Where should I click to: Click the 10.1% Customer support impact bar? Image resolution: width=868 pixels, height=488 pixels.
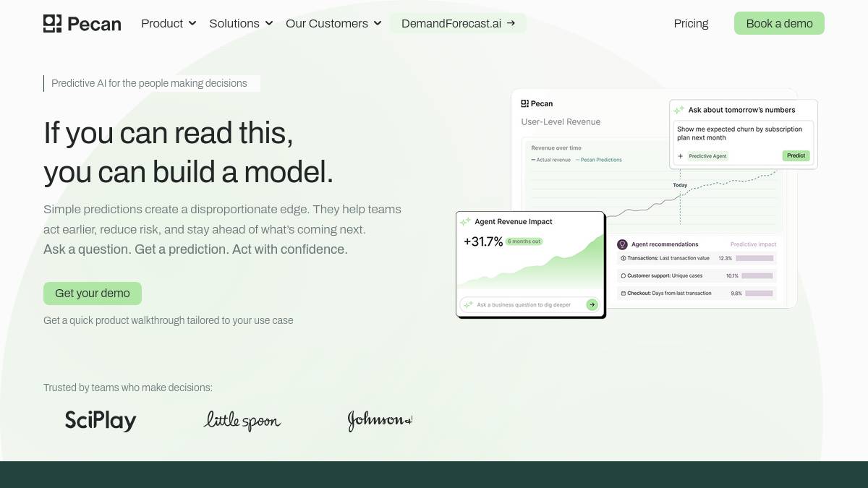757,275
